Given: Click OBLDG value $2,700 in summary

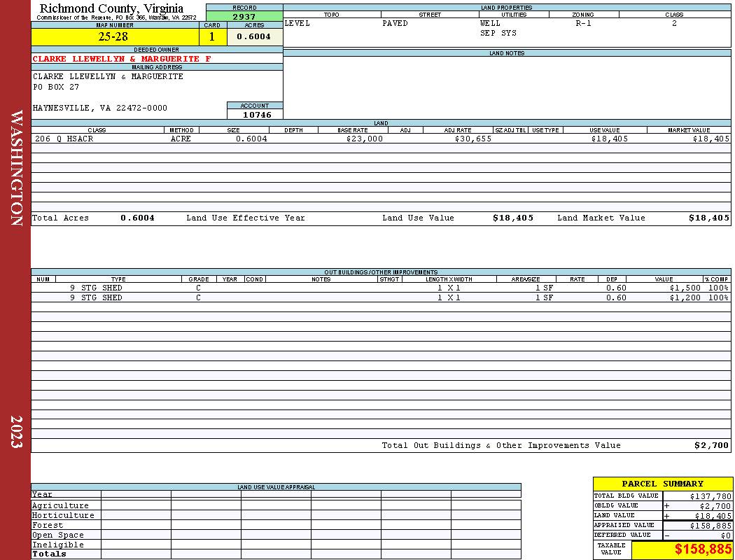Looking at the screenshot, I should click(x=715, y=505).
